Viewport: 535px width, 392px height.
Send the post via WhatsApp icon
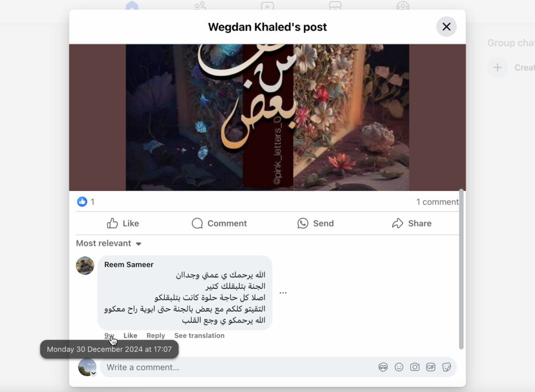315,223
